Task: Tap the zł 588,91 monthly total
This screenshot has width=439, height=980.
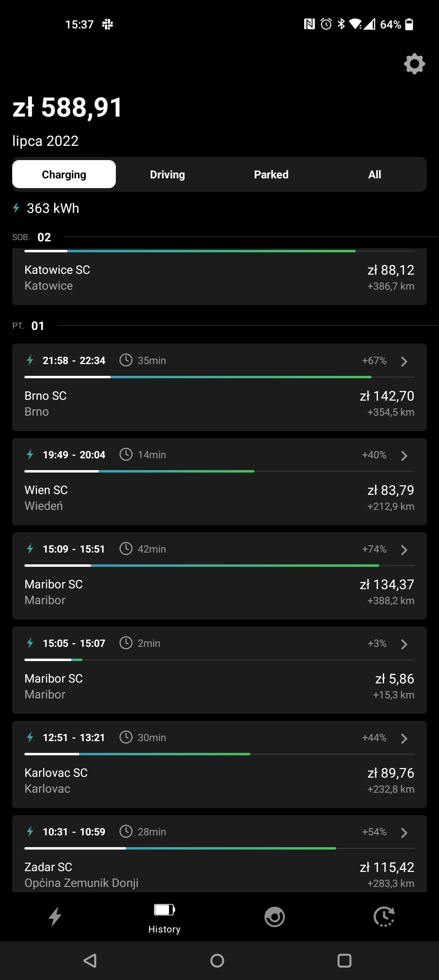Action: click(67, 108)
